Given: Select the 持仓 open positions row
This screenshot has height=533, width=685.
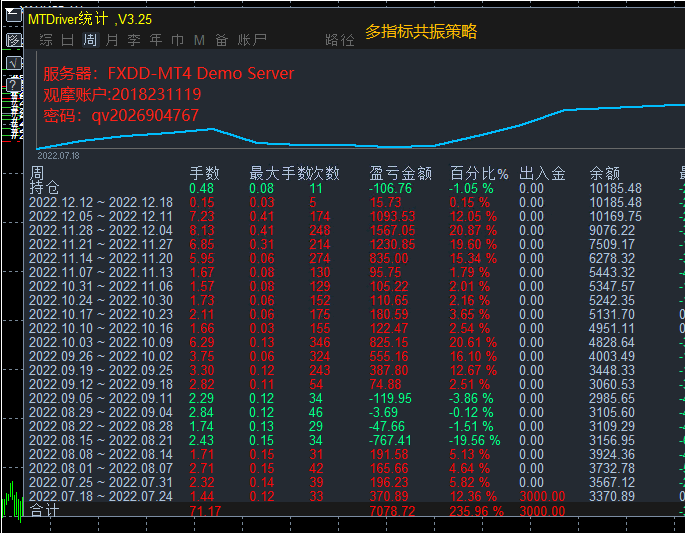Looking at the screenshot, I should (x=45, y=188).
